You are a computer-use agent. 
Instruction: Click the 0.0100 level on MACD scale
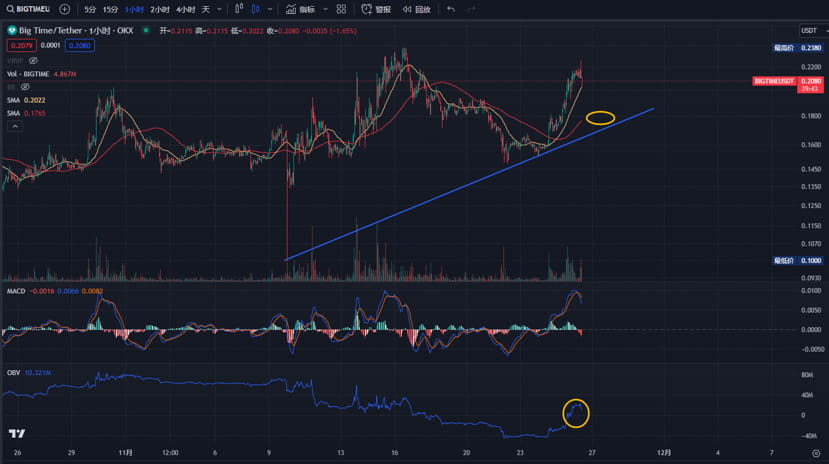811,291
